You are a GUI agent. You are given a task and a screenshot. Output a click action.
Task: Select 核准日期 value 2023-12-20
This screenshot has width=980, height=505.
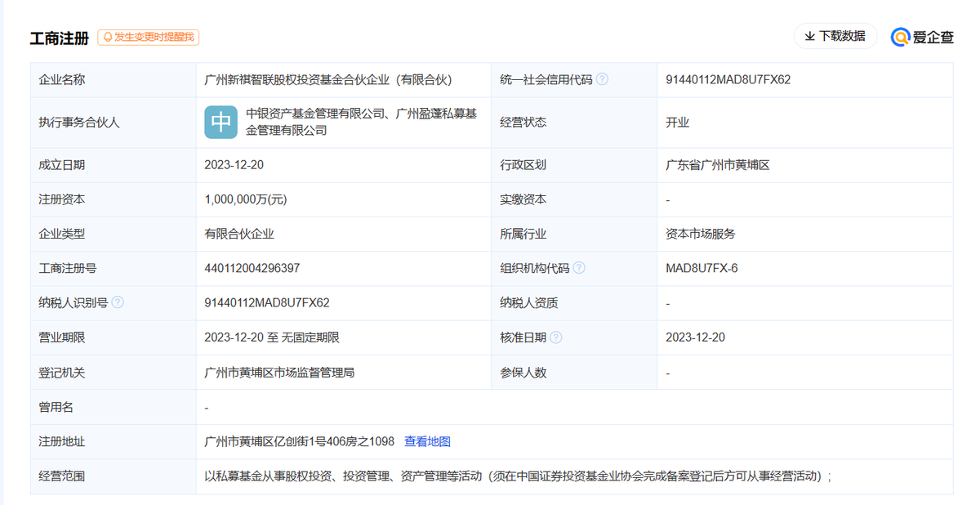695,337
